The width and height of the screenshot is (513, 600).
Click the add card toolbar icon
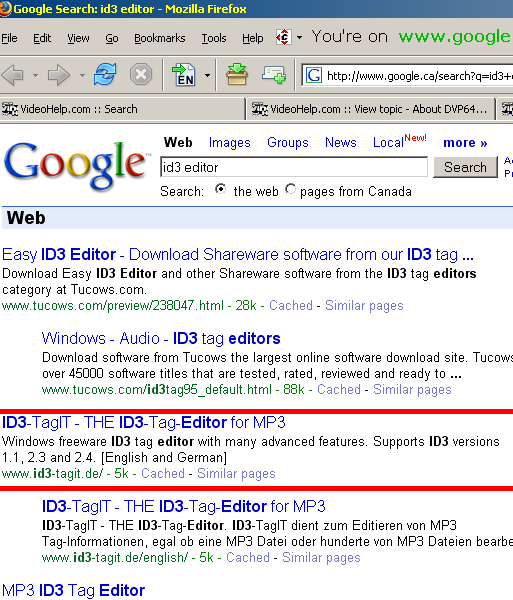pyautogui.click(x=274, y=74)
